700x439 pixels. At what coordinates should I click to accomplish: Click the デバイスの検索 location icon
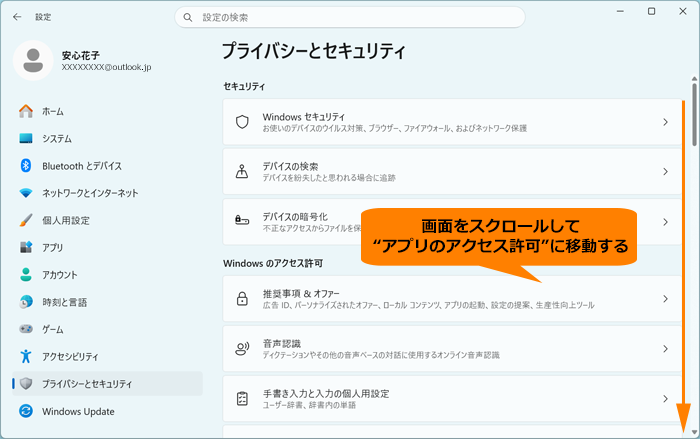242,171
